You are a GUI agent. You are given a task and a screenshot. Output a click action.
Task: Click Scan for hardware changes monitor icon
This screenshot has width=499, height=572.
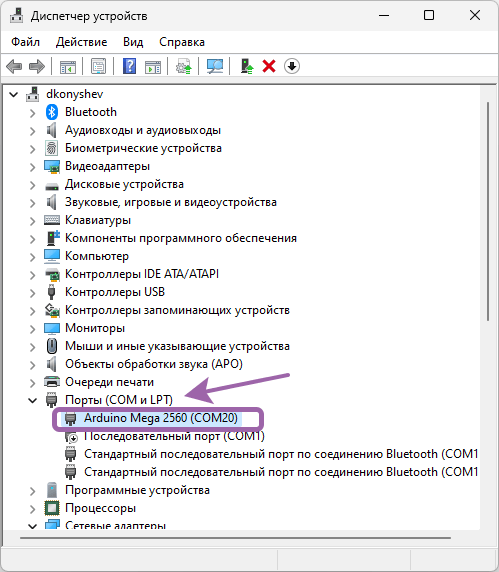pos(215,66)
